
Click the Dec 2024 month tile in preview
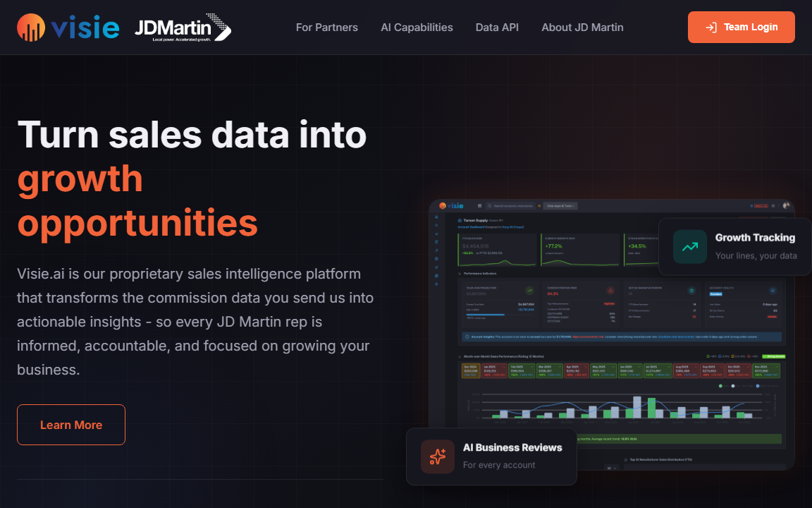pos(471,370)
